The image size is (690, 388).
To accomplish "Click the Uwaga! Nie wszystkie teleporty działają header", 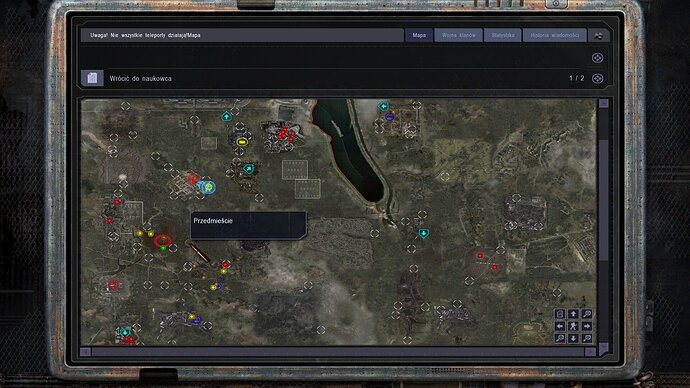I will click(145, 35).
